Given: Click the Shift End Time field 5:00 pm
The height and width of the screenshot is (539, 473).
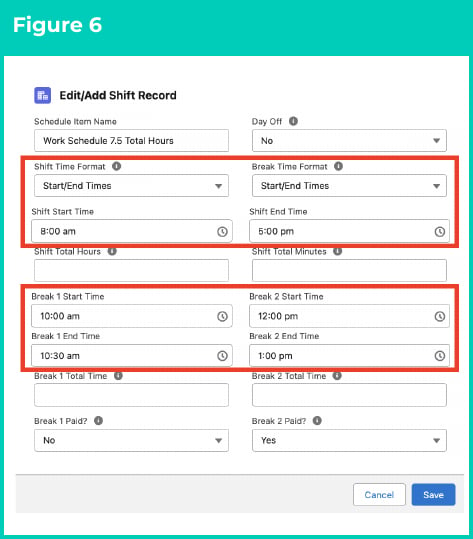Looking at the screenshot, I should pyautogui.click(x=349, y=231).
